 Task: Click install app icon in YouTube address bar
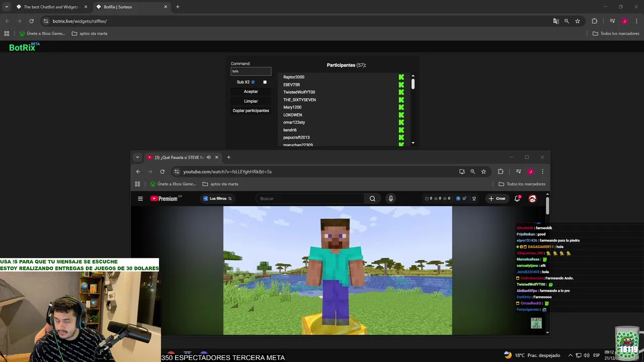pos(462,171)
